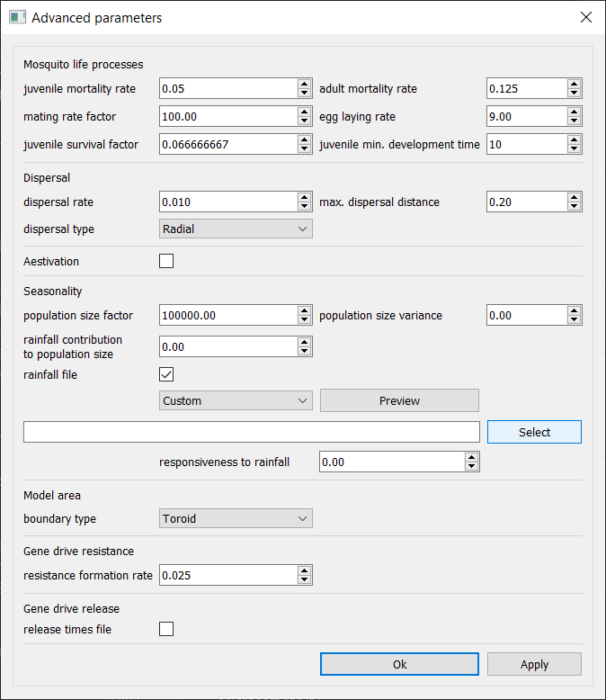Decrease resistance formation rate with down arrow
The width and height of the screenshot is (606, 700).
click(305, 580)
